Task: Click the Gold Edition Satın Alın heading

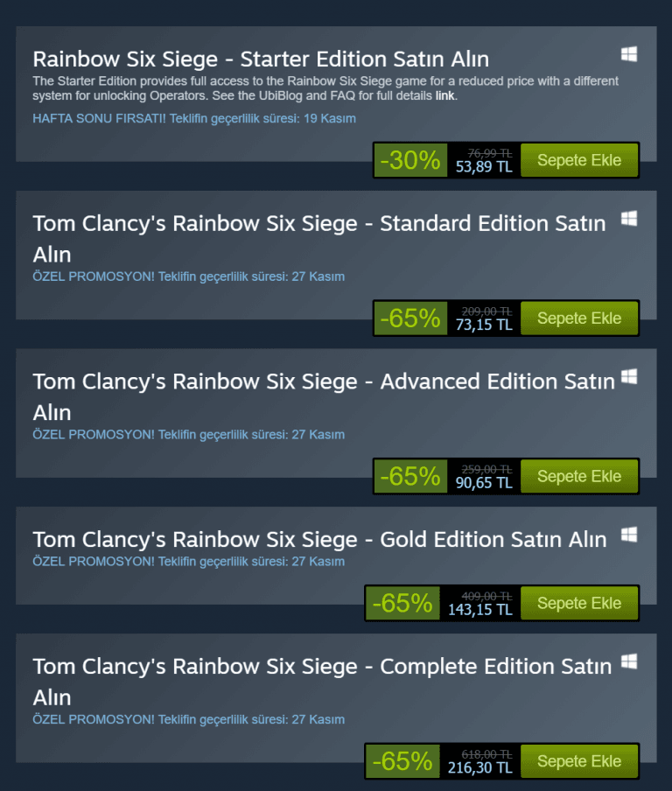Action: (x=320, y=540)
